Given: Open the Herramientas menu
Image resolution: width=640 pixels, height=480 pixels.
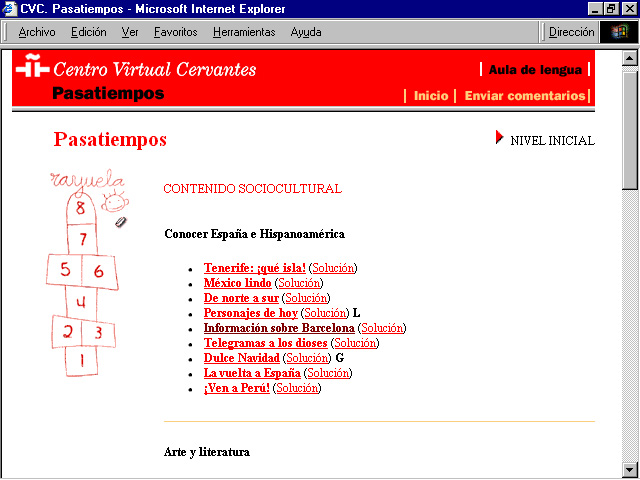Looking at the screenshot, I should [244, 32].
